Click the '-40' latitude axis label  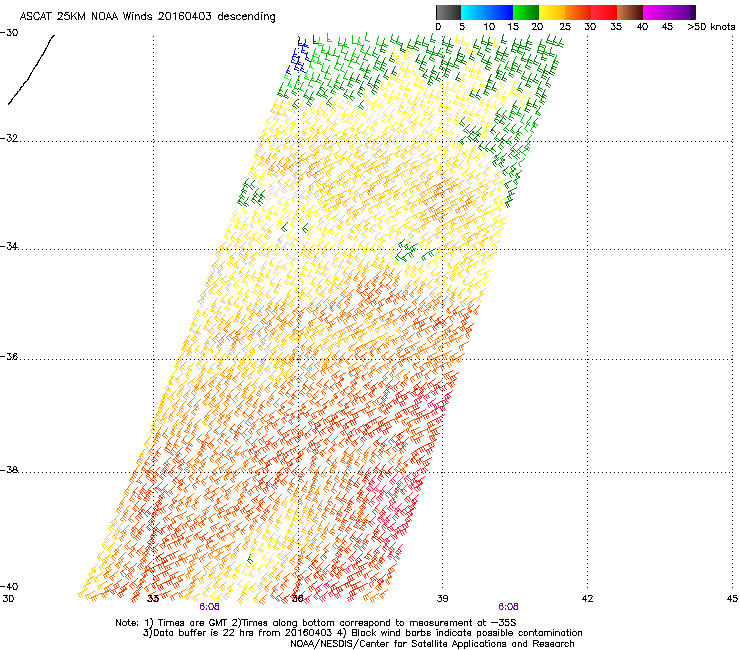pos(9,586)
